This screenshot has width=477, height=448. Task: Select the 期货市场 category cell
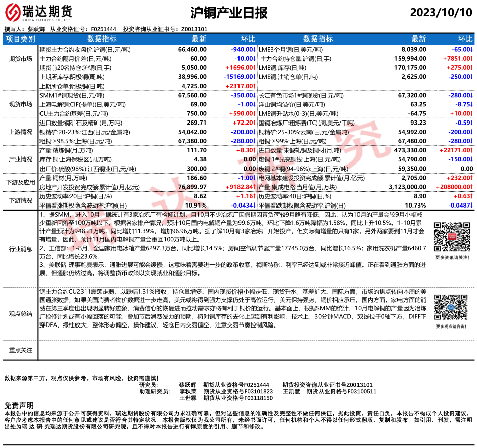point(21,59)
